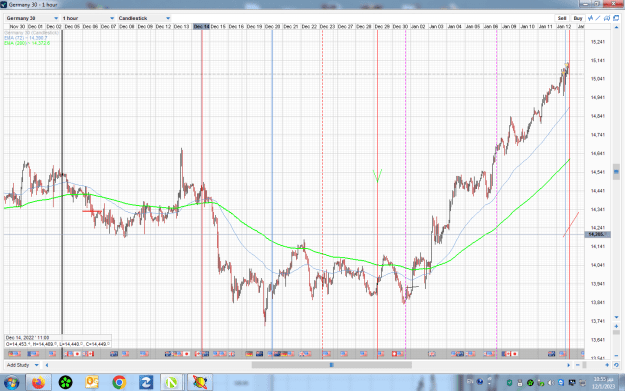
Task: Click the Buy button
Action: (578, 18)
